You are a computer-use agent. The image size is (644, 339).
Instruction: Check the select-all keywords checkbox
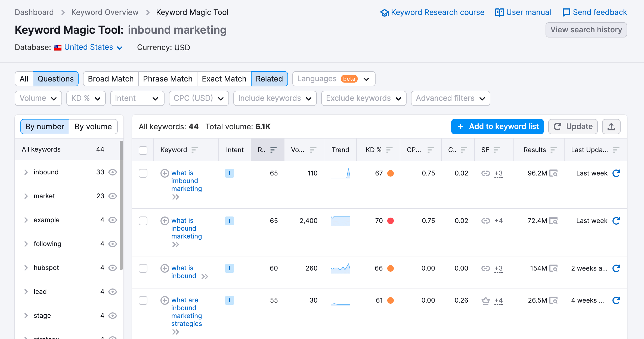click(x=143, y=150)
